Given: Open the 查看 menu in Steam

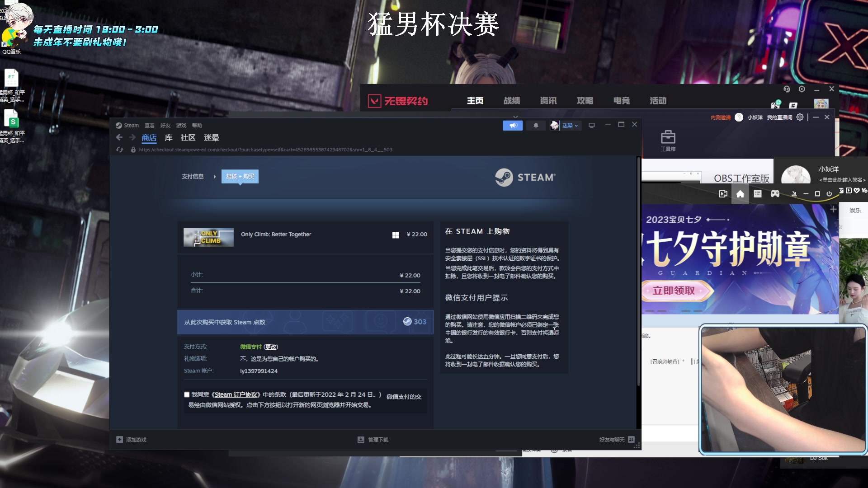Looking at the screenshot, I should (150, 125).
